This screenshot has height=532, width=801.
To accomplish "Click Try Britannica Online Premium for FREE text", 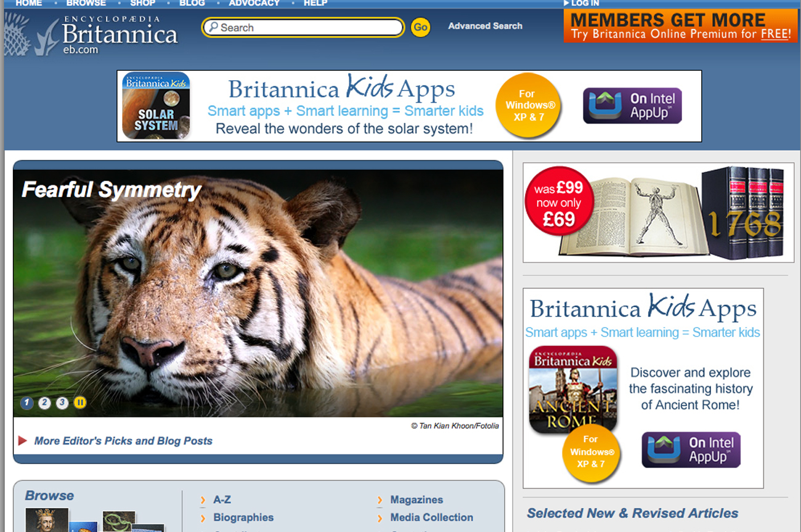I will [680, 34].
